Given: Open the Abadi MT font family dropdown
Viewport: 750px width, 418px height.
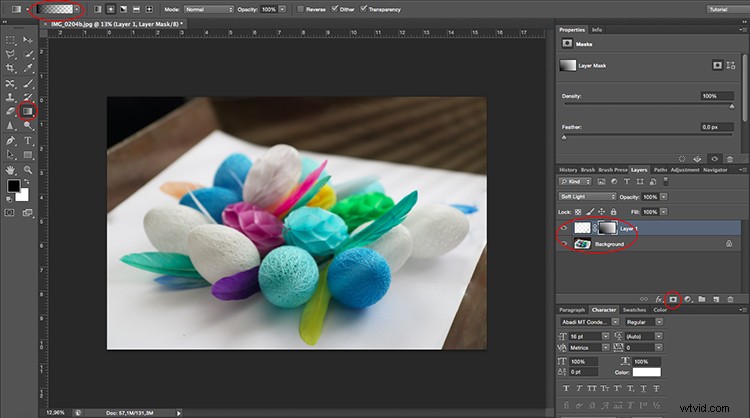Looking at the screenshot, I should 589,322.
